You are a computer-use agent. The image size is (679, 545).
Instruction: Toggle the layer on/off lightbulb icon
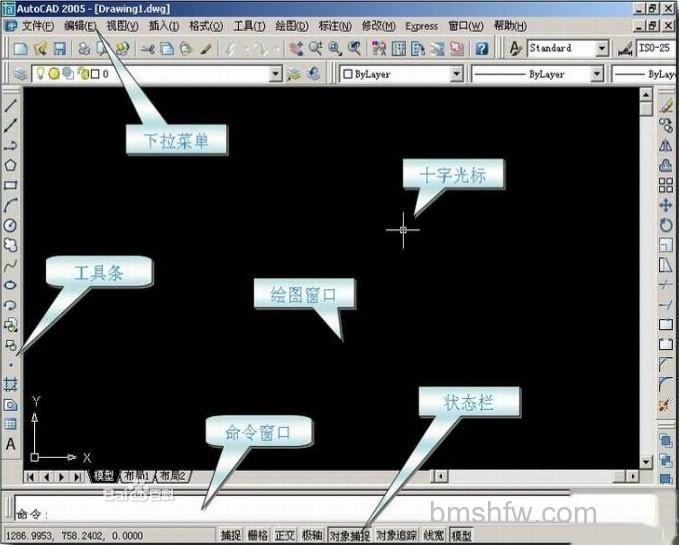pos(40,74)
